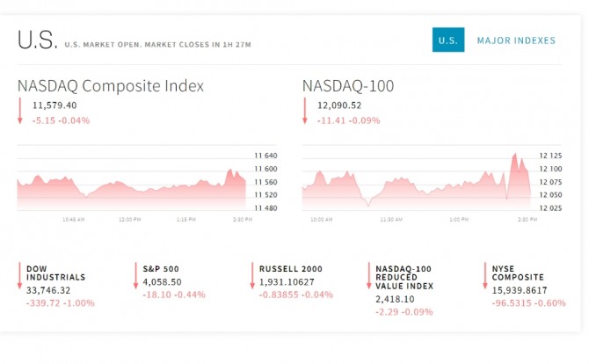The width and height of the screenshot is (589, 364).
Task: Click the S&P 500 down arrow icon
Action: pyautogui.click(x=135, y=277)
